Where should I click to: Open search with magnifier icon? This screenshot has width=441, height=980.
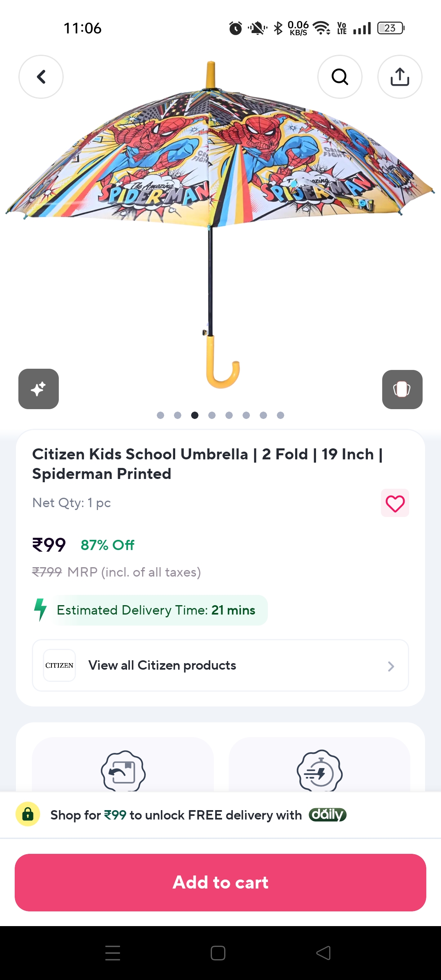[x=340, y=77]
